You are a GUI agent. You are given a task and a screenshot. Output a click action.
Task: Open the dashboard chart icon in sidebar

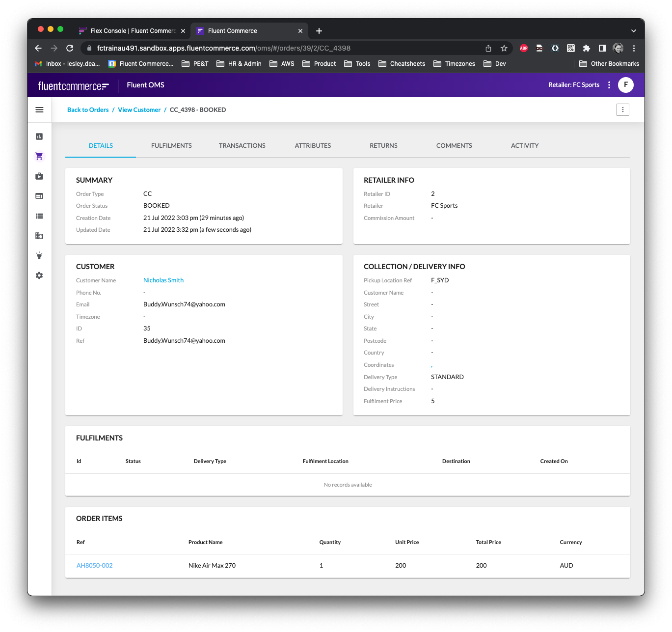(39, 137)
